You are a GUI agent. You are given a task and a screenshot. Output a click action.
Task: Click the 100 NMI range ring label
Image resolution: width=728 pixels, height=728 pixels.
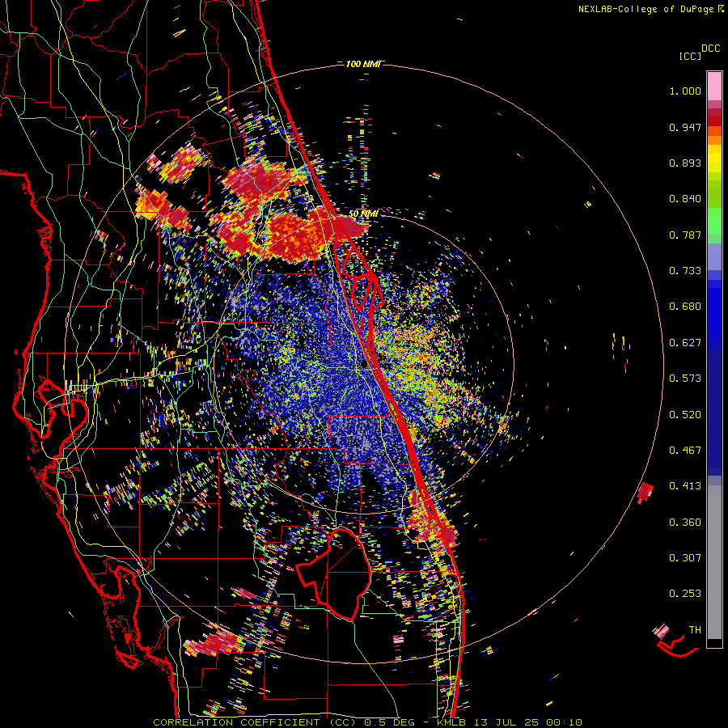click(362, 64)
